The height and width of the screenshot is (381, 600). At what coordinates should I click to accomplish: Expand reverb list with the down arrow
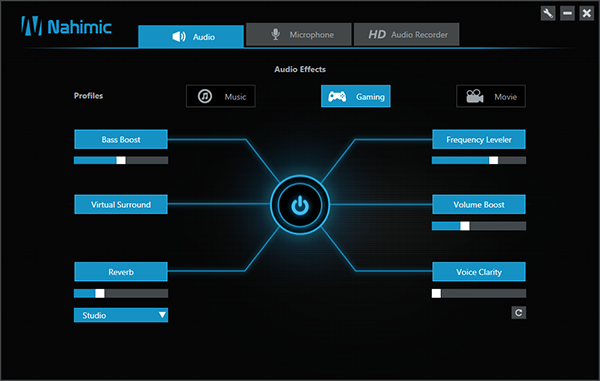tap(162, 315)
